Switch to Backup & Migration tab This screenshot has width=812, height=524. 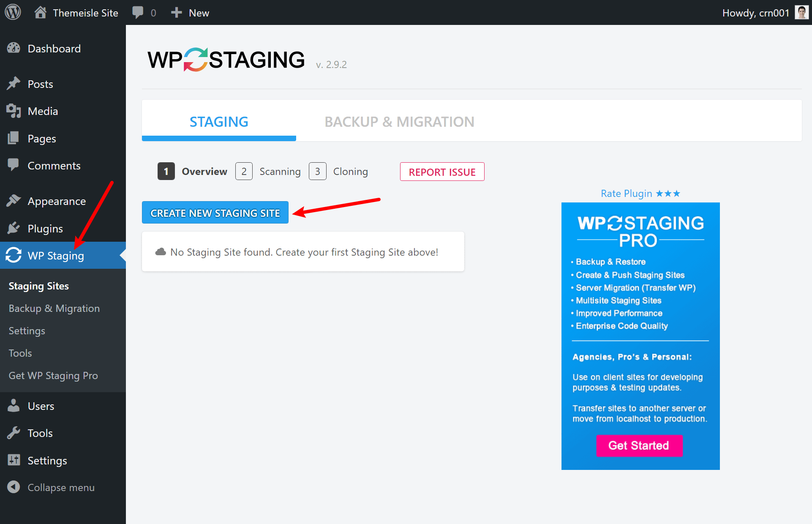point(399,121)
